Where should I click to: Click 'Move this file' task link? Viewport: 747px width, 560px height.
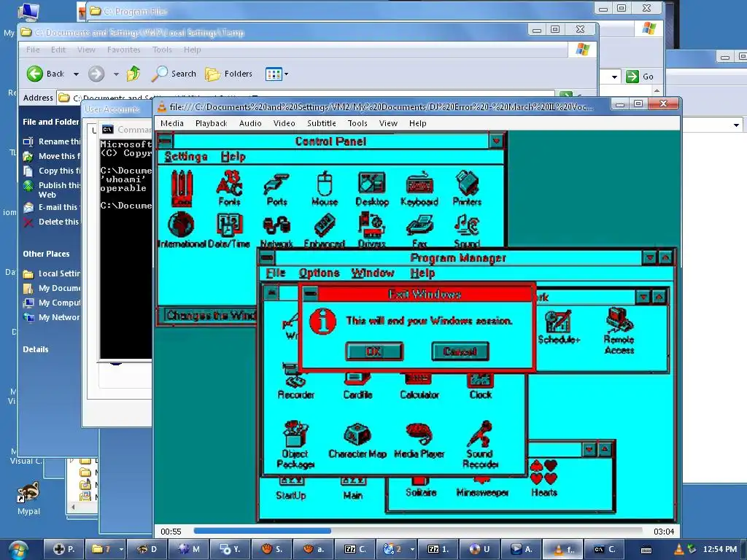tap(52, 156)
